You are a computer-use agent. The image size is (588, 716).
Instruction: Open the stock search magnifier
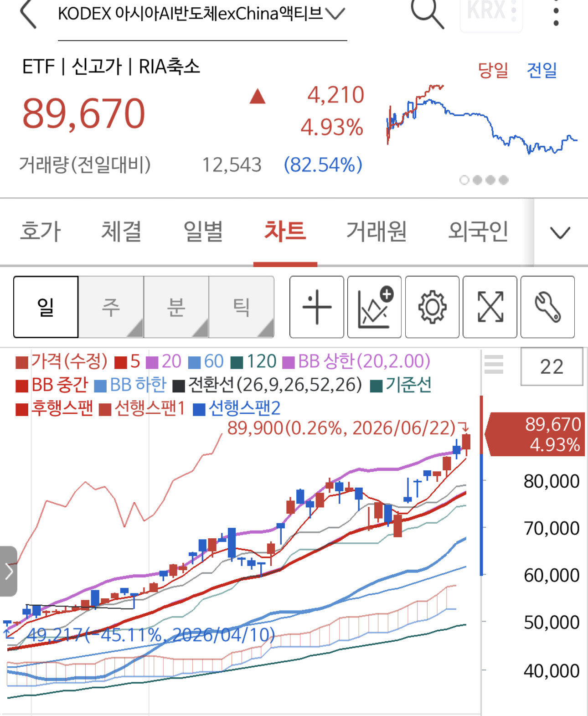point(427,14)
